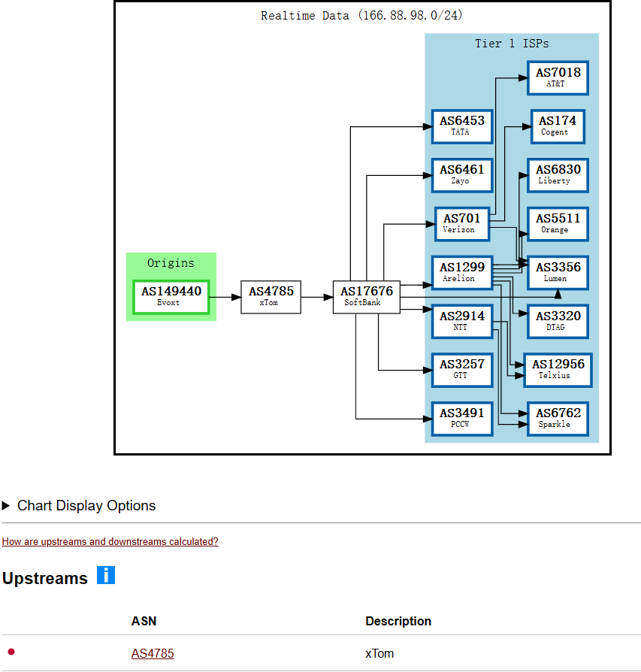641x672 pixels.
Task: Open the AS4785 link in Upstreams table
Action: [153, 653]
